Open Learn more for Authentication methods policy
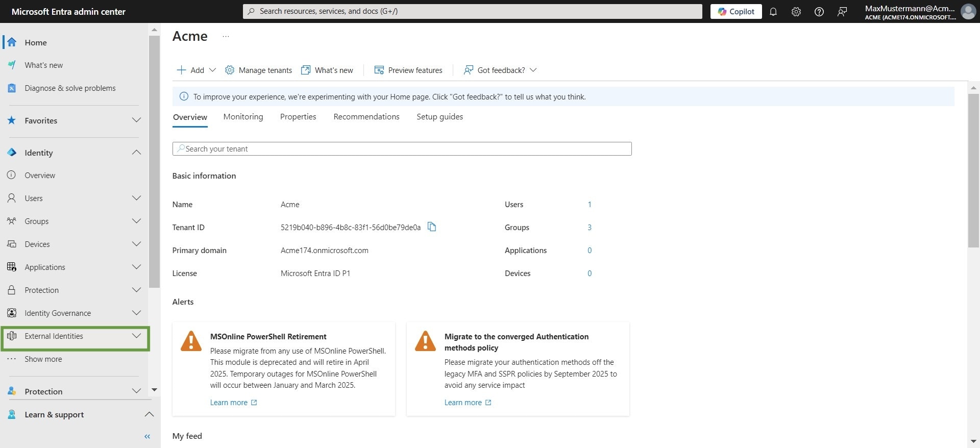 pyautogui.click(x=468, y=403)
